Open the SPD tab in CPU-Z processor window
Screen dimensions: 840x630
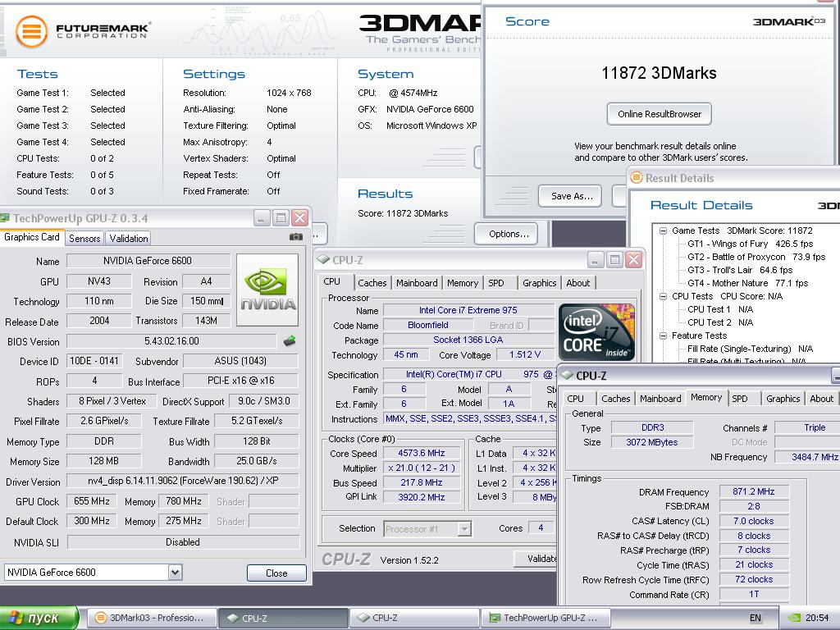click(x=496, y=283)
